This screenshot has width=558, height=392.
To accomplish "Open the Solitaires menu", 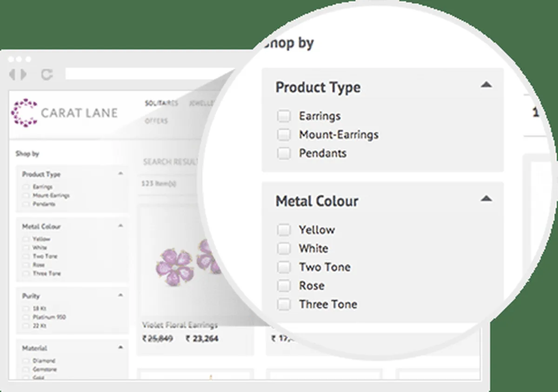I will pos(161,104).
